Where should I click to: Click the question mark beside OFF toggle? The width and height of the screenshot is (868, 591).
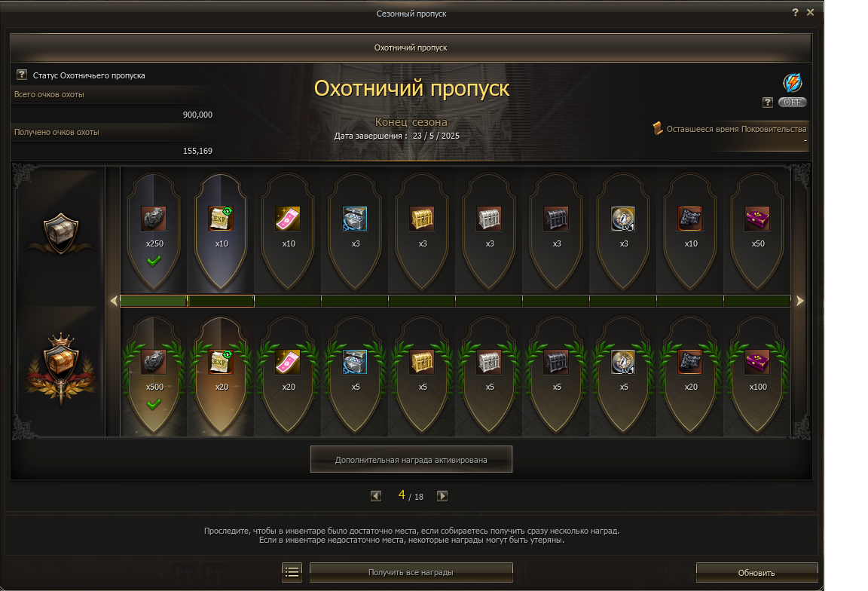(768, 103)
